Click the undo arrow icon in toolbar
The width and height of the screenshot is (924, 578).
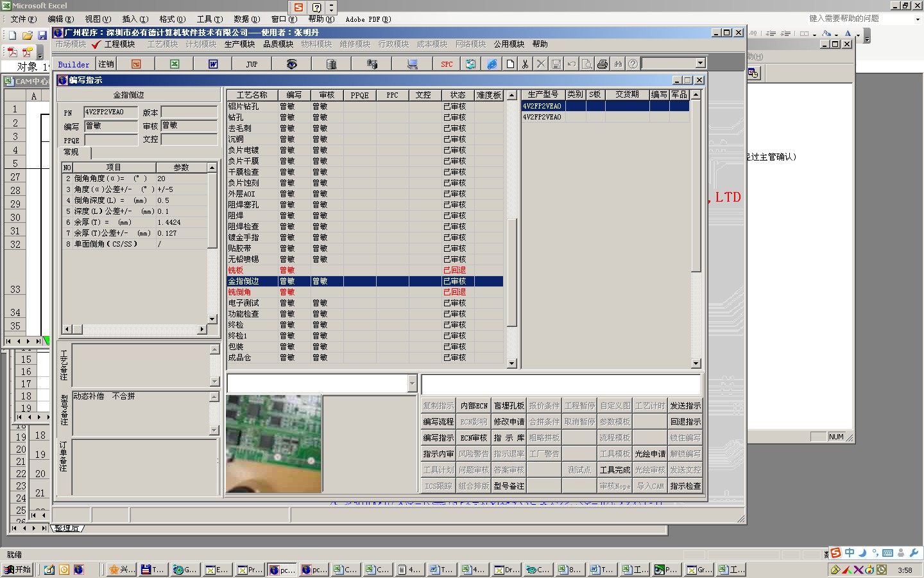click(572, 64)
